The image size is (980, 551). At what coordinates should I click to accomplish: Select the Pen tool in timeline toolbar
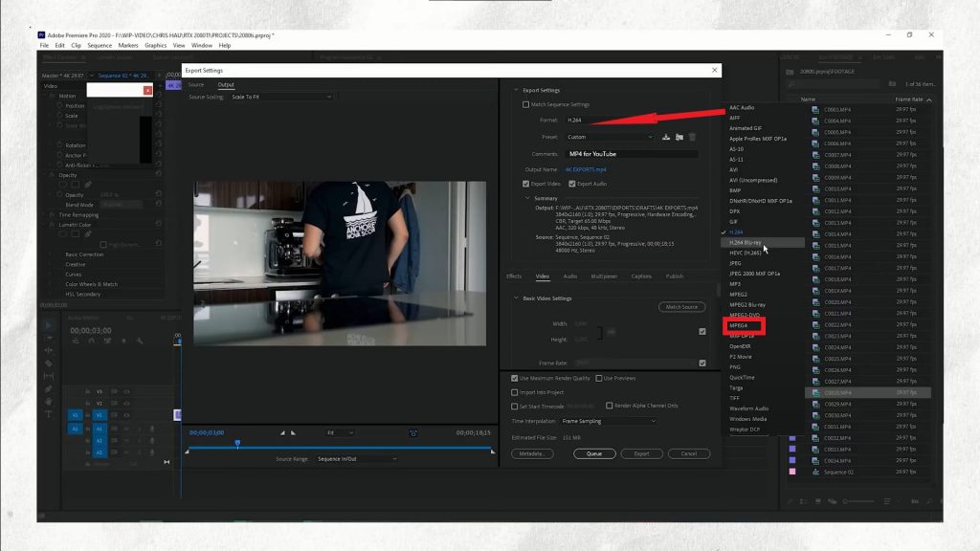(48, 388)
